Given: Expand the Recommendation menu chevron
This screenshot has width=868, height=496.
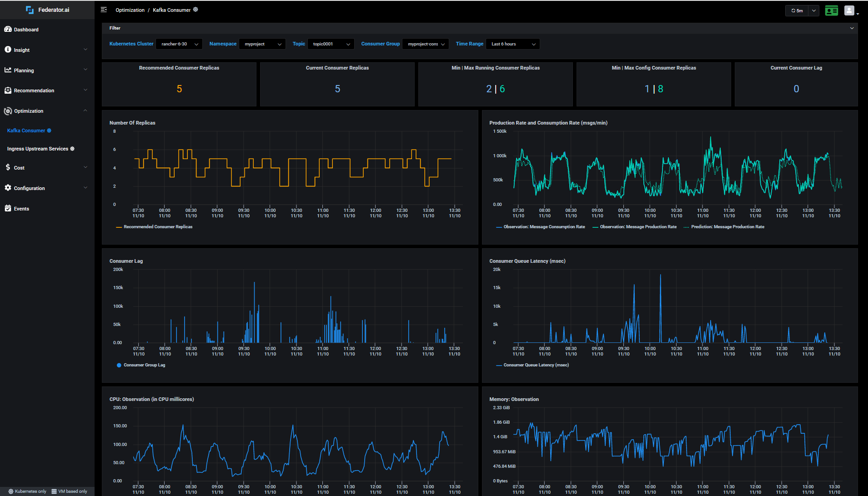Looking at the screenshot, I should (x=85, y=90).
